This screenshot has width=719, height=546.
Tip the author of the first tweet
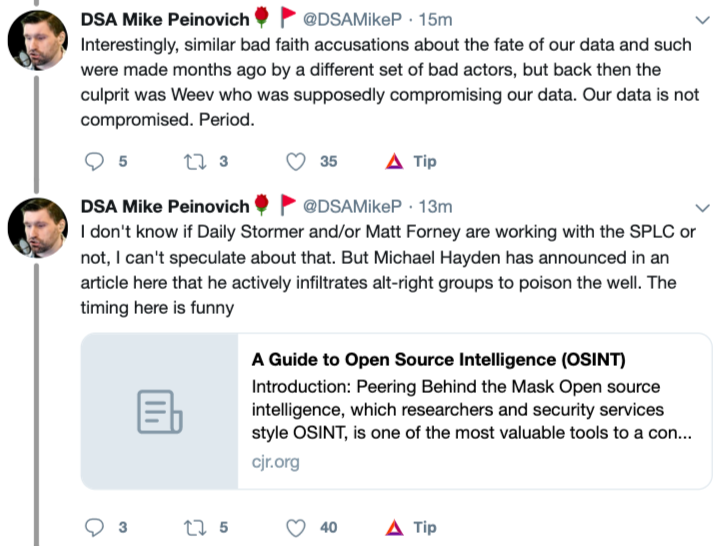[x=410, y=161]
